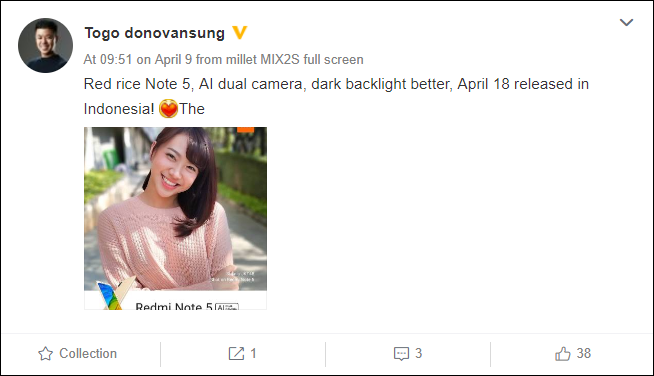The width and height of the screenshot is (654, 376).
Task: Click the star icon beside Collection
Action: pos(45,354)
